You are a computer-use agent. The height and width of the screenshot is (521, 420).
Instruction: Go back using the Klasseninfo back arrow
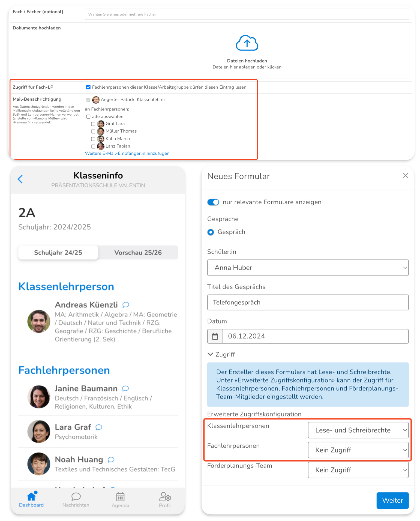[20, 179]
